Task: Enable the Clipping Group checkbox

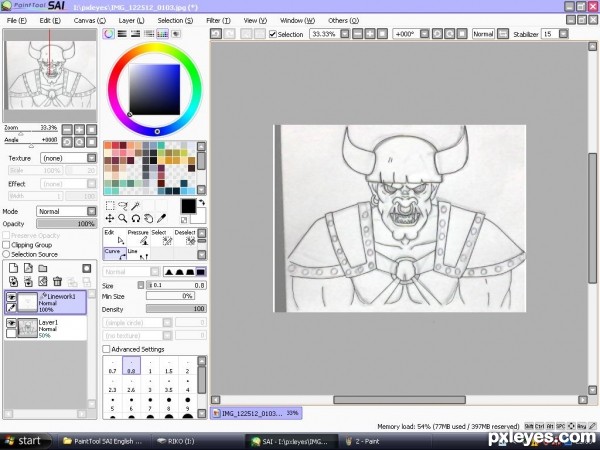Action: 6,245
